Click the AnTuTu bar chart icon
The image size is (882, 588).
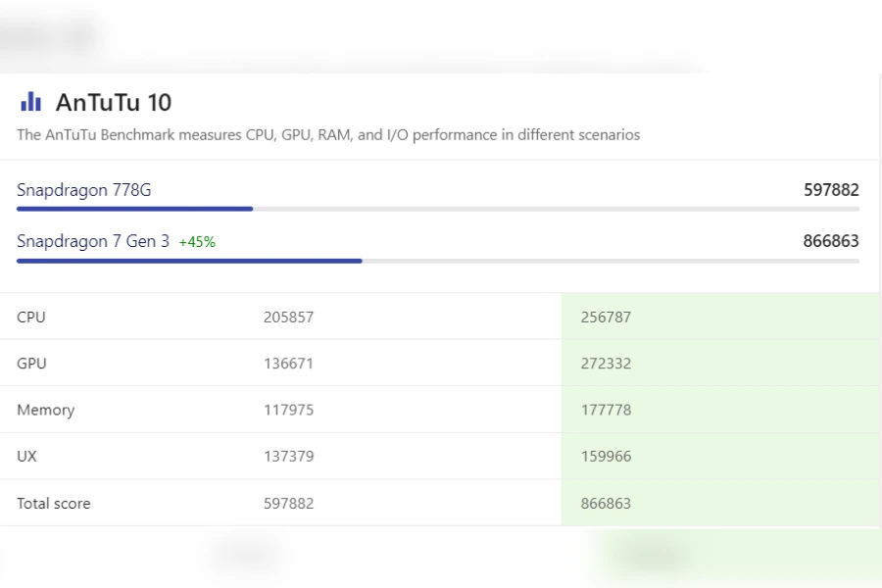coord(30,102)
